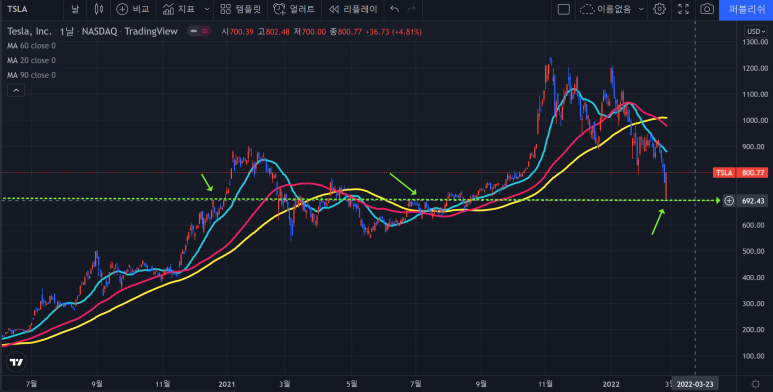Open chart settings via the gear icon

659,9
